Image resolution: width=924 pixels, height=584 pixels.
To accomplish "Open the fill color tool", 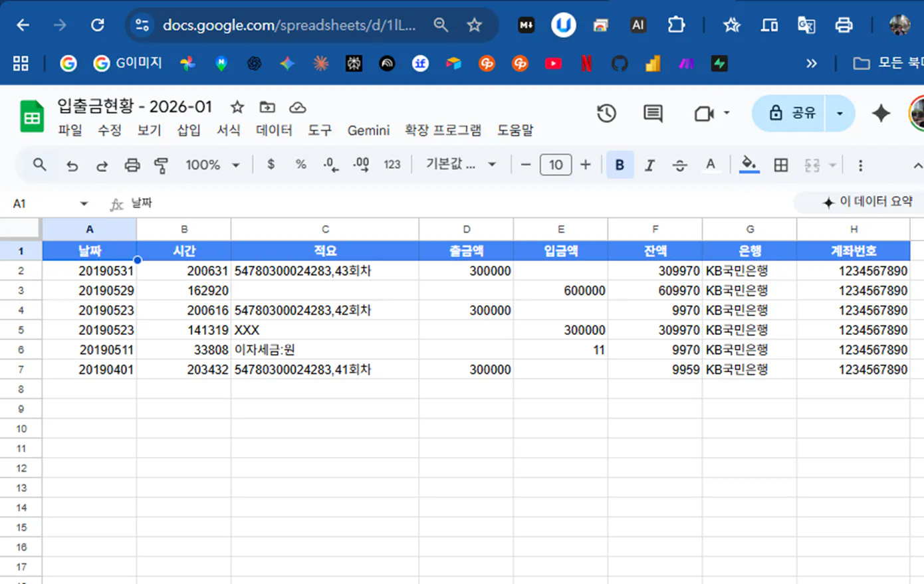I will (749, 165).
